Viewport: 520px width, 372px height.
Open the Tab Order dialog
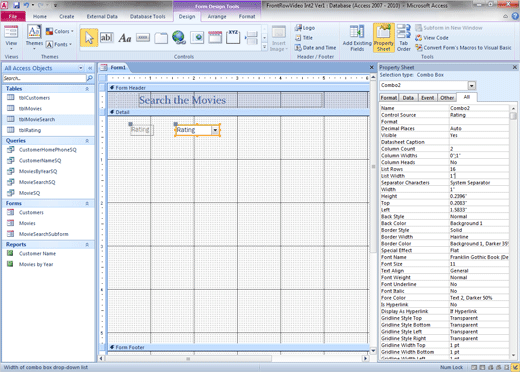click(x=404, y=38)
